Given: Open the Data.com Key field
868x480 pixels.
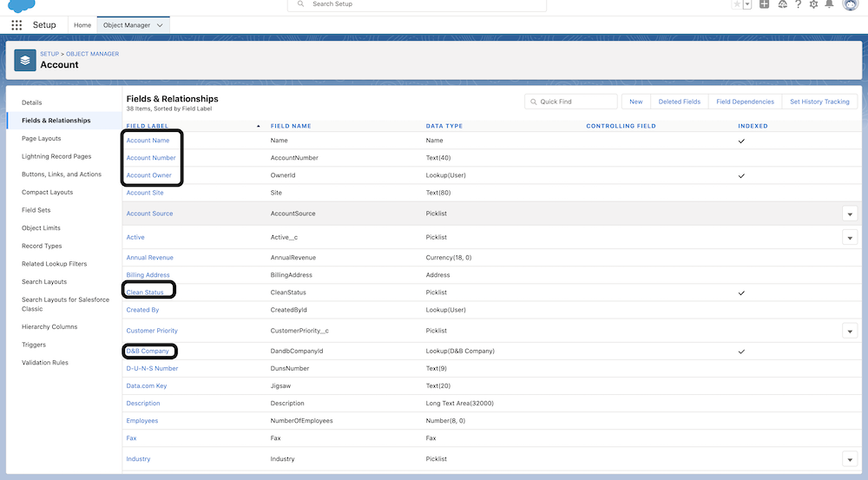Looking at the screenshot, I should [x=146, y=386].
